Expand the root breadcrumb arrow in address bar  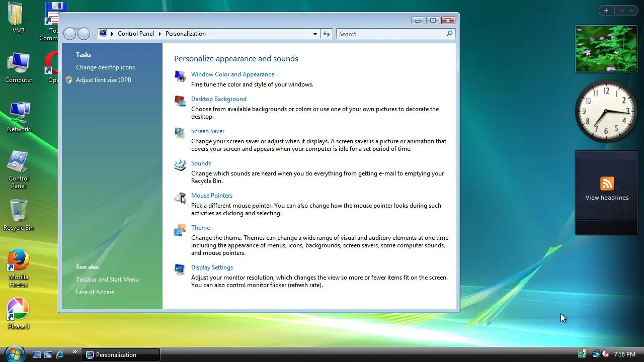(x=112, y=34)
